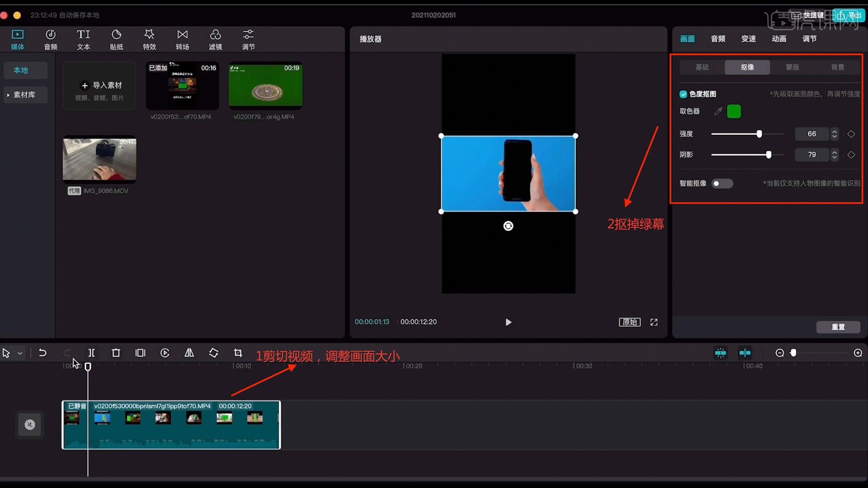Open the 特效 effects panel

click(150, 39)
